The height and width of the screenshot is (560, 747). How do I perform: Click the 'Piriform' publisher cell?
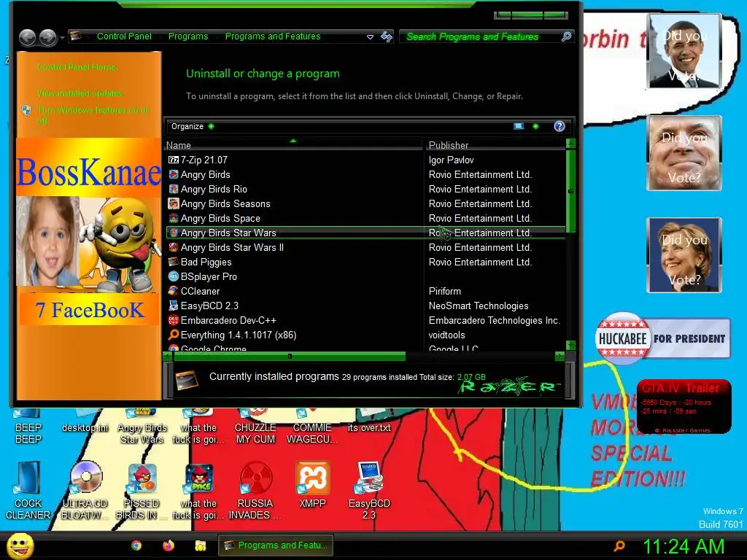pyautogui.click(x=445, y=291)
